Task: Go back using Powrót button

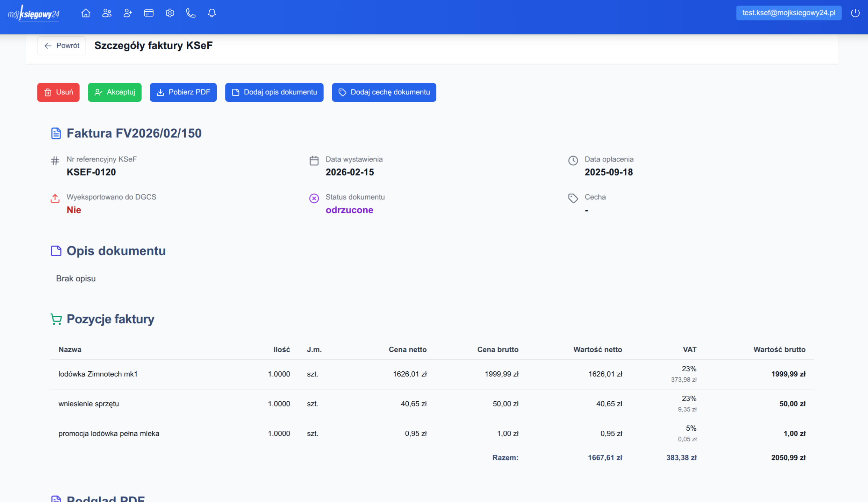Action: pyautogui.click(x=62, y=46)
